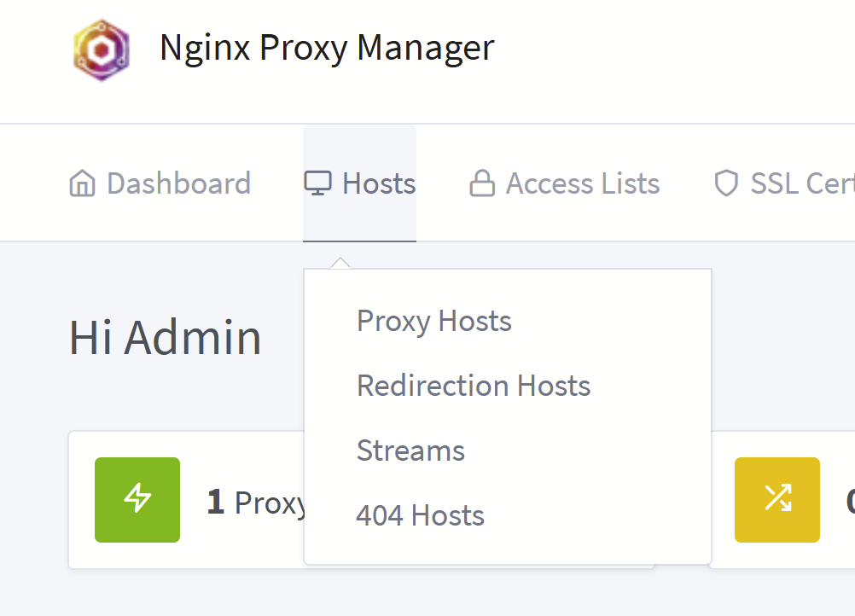Open the "1 Proxy" hosts stat card text

pos(256,503)
